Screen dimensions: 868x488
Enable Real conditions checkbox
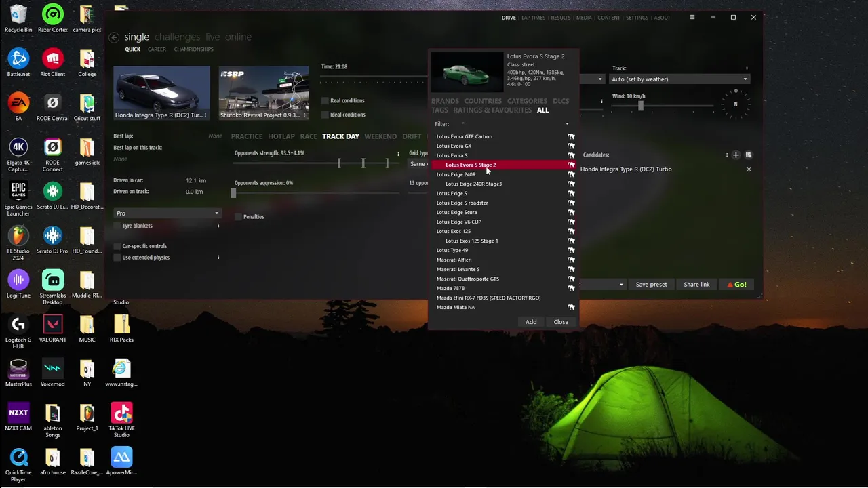click(325, 100)
